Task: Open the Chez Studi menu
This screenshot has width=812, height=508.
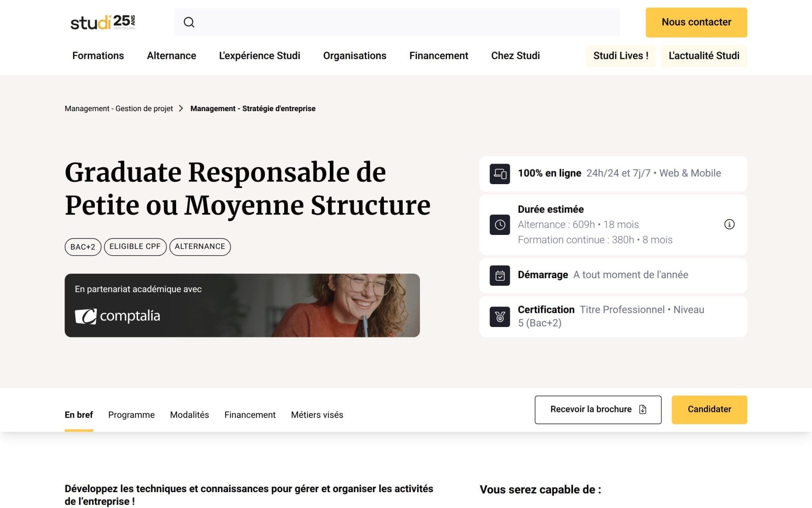Action: point(515,56)
